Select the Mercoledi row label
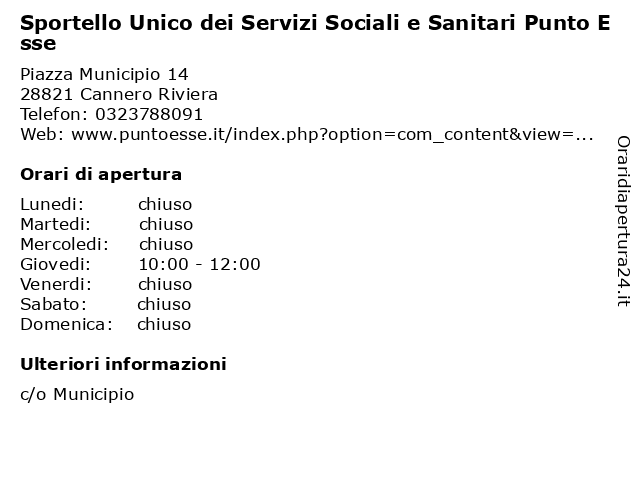Viewport: 640px width, 480px height. tap(64, 244)
